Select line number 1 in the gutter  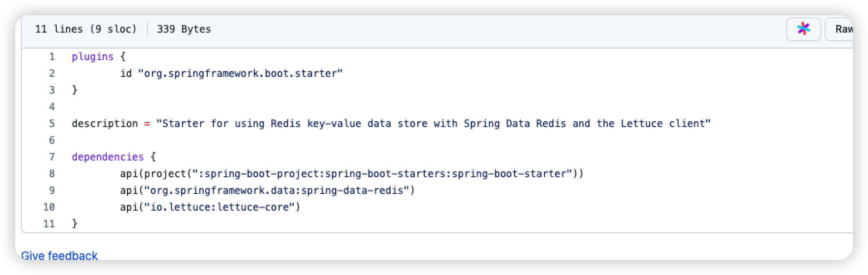tap(51, 56)
